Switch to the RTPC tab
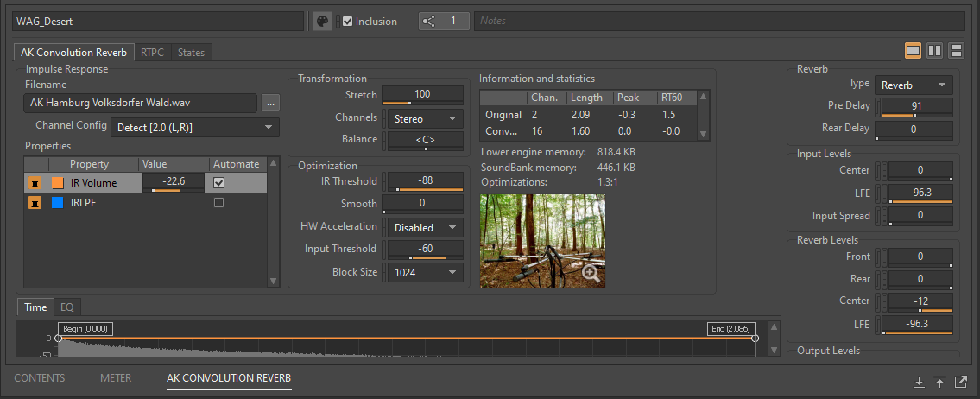This screenshot has width=980, height=399. click(154, 53)
